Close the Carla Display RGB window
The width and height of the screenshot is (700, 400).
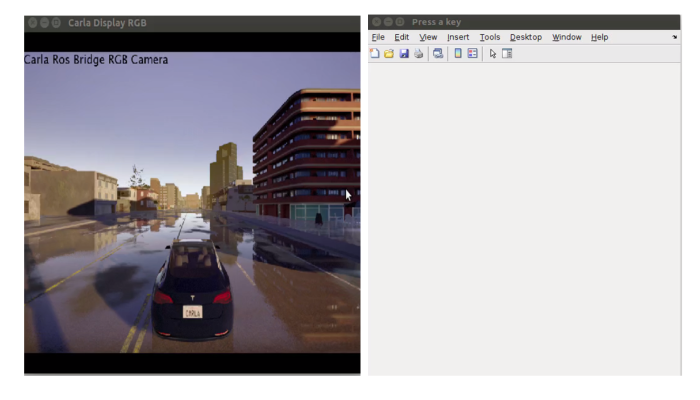click(x=33, y=23)
